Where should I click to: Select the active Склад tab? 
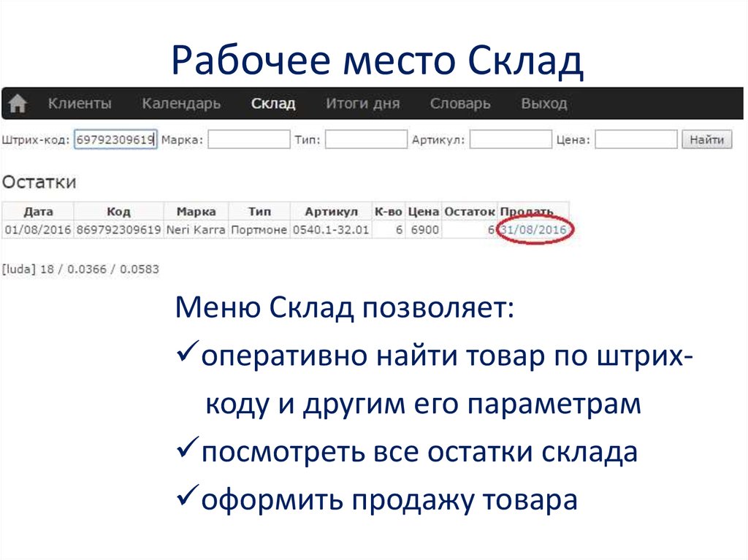coord(273,103)
